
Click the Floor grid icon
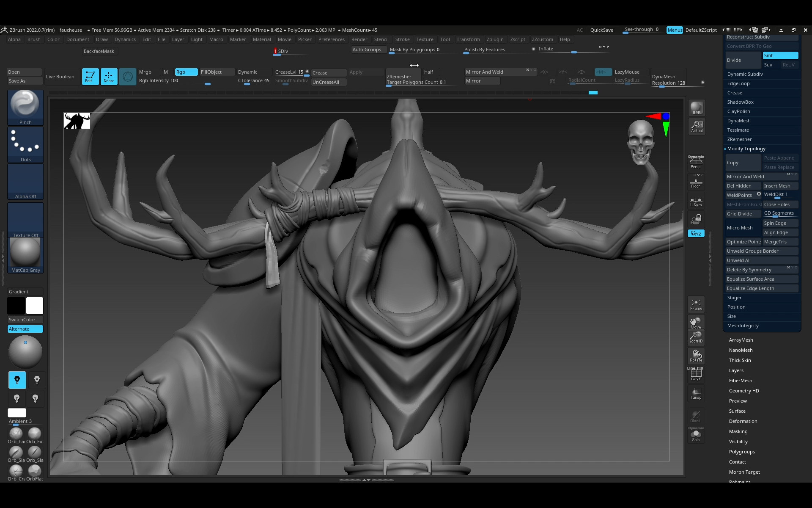click(x=696, y=183)
